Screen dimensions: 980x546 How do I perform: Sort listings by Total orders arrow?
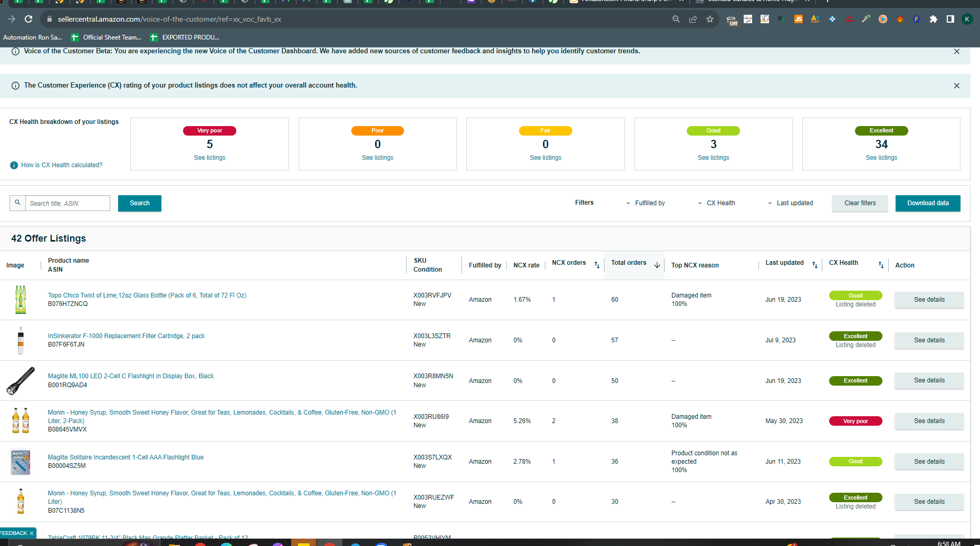pyautogui.click(x=657, y=265)
